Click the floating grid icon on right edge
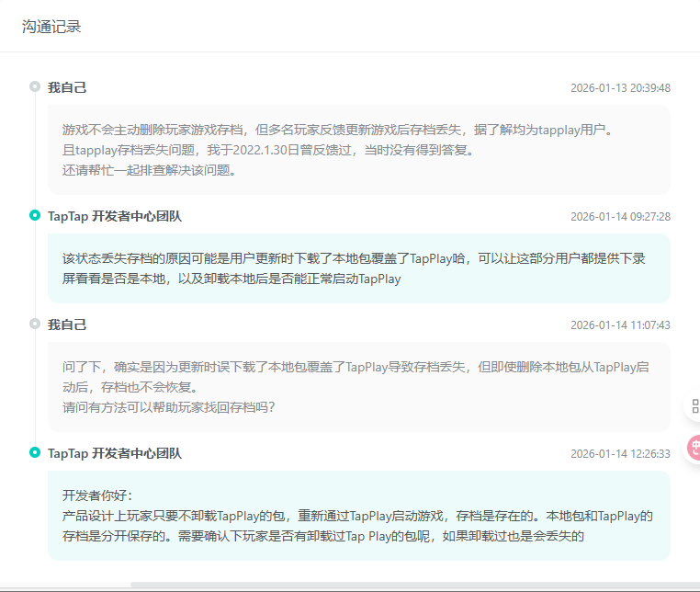Image resolution: width=700 pixels, height=592 pixels. pos(694,406)
